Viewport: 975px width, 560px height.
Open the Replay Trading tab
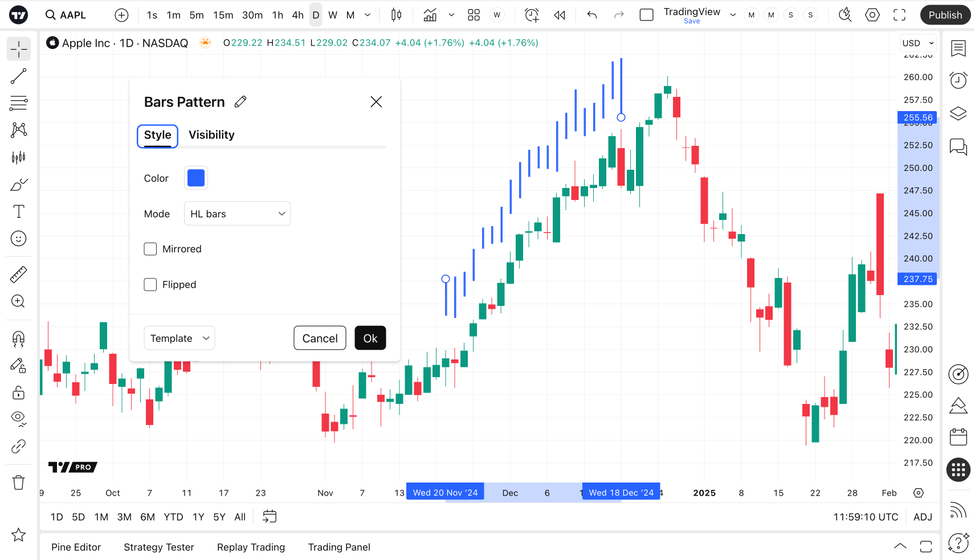coord(251,547)
